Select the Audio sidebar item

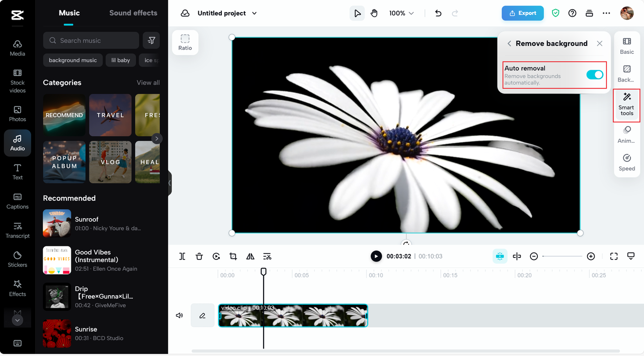coord(18,143)
